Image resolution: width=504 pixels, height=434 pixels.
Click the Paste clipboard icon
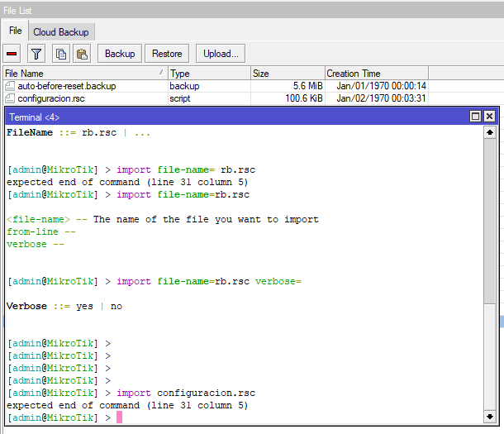click(82, 54)
